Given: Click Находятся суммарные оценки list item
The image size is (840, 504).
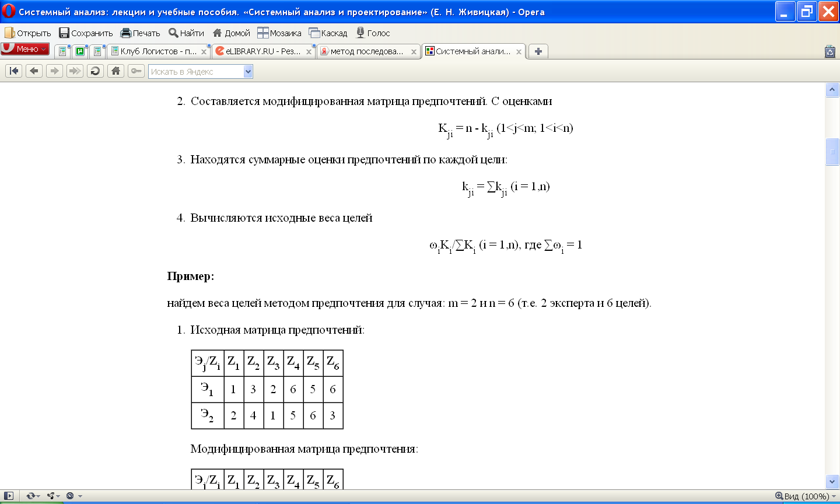Looking at the screenshot, I should point(349,159).
